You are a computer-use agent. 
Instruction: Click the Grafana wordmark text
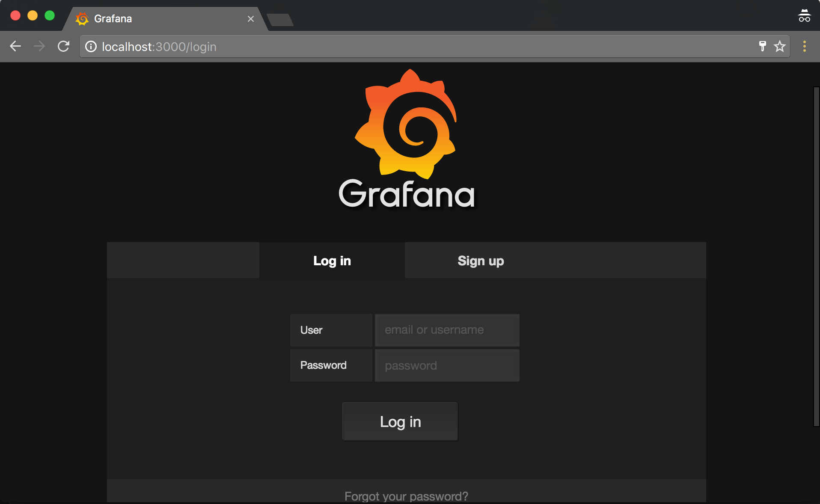pyautogui.click(x=407, y=194)
